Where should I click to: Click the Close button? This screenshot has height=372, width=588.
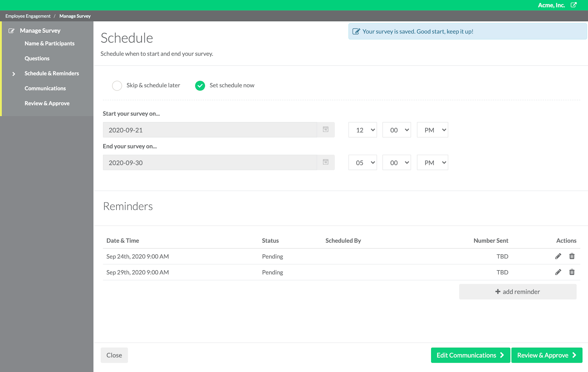114,355
